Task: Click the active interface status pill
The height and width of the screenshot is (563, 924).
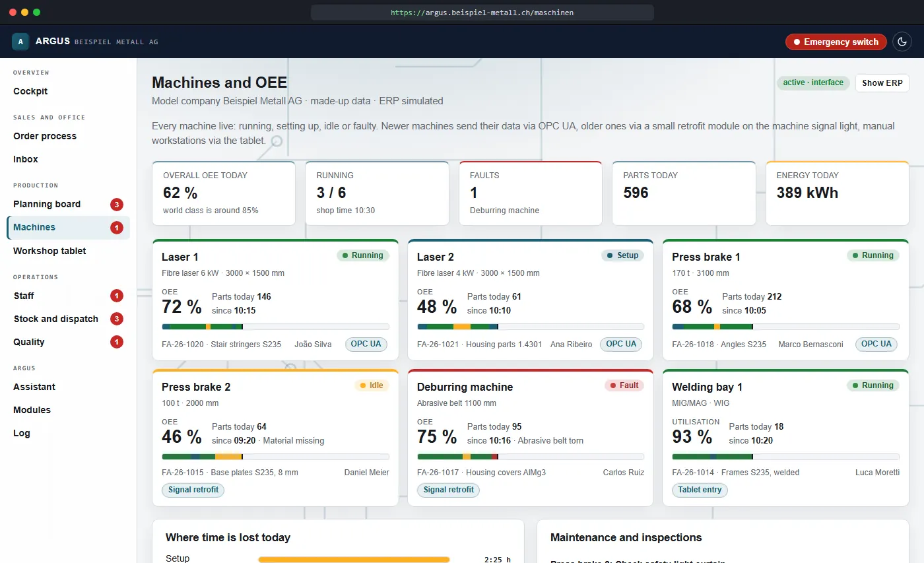Action: 813,83
